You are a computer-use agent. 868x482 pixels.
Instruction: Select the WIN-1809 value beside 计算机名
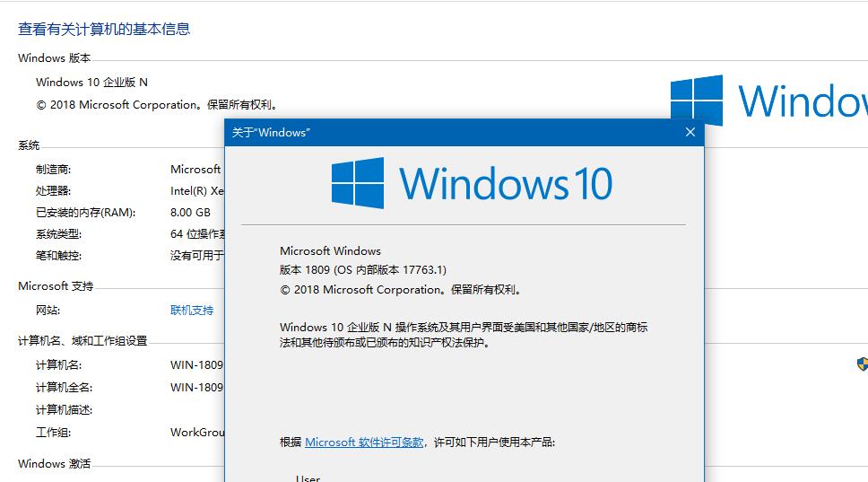coord(196,365)
